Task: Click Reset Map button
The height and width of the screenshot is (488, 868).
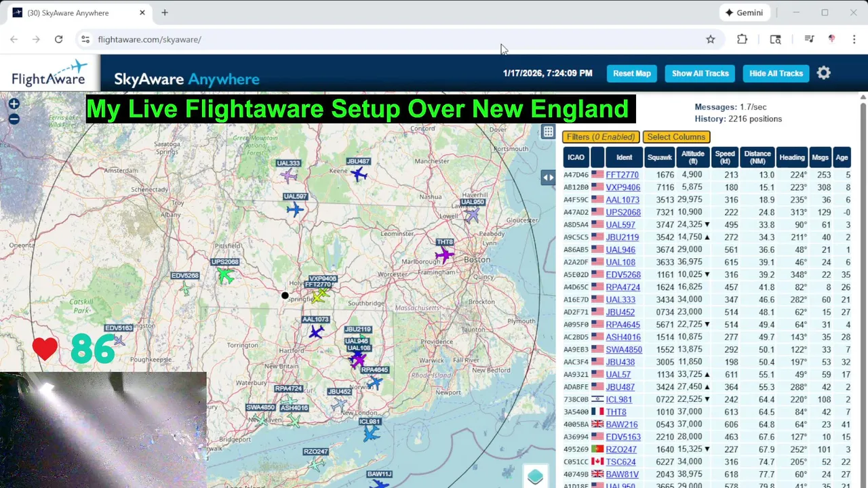Action: pyautogui.click(x=632, y=73)
